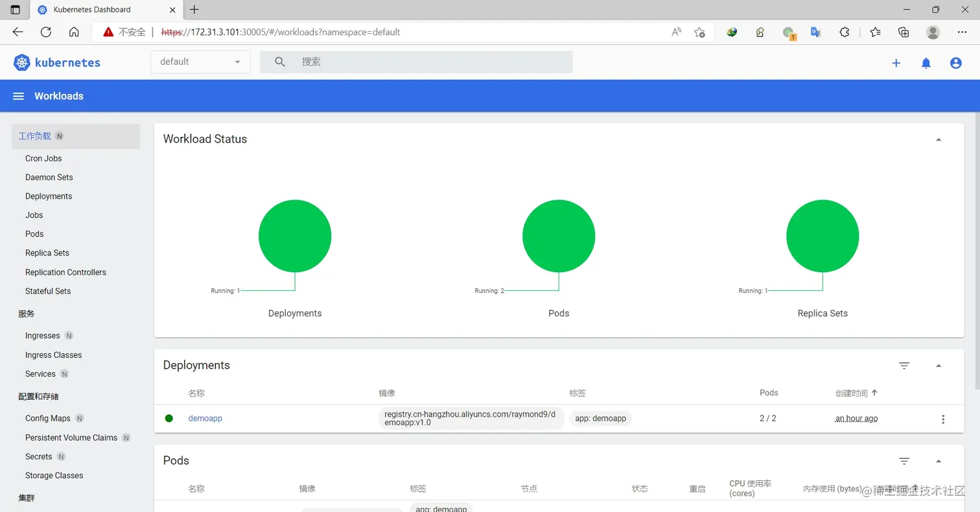Open demoapp row three-dot actions menu
Image resolution: width=980 pixels, height=512 pixels.
[943, 419]
